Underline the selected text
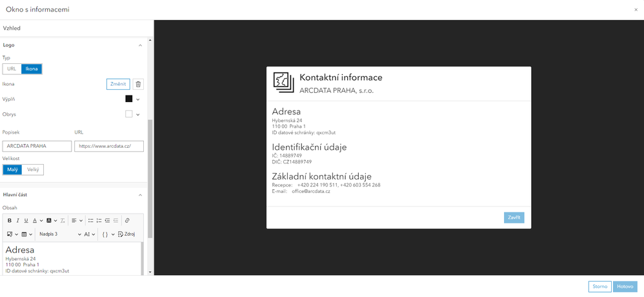Screen dimensions: 644x297 (26, 221)
